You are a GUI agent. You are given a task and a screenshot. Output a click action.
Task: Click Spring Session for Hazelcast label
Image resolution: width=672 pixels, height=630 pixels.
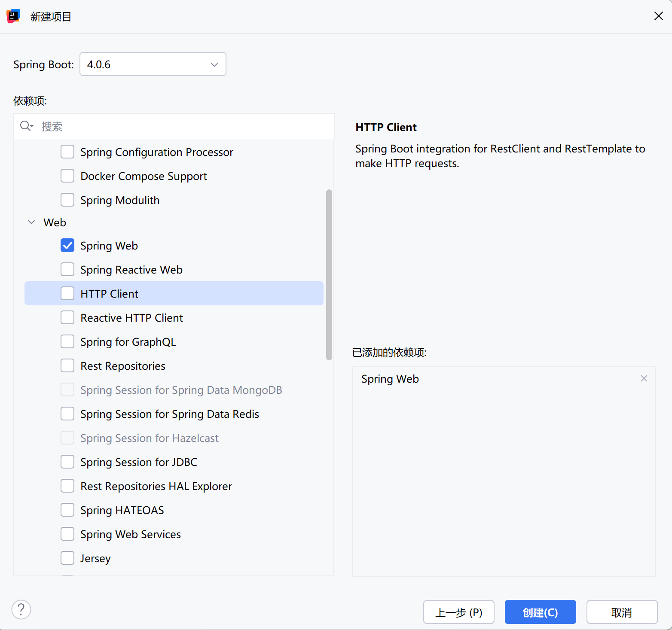(150, 438)
